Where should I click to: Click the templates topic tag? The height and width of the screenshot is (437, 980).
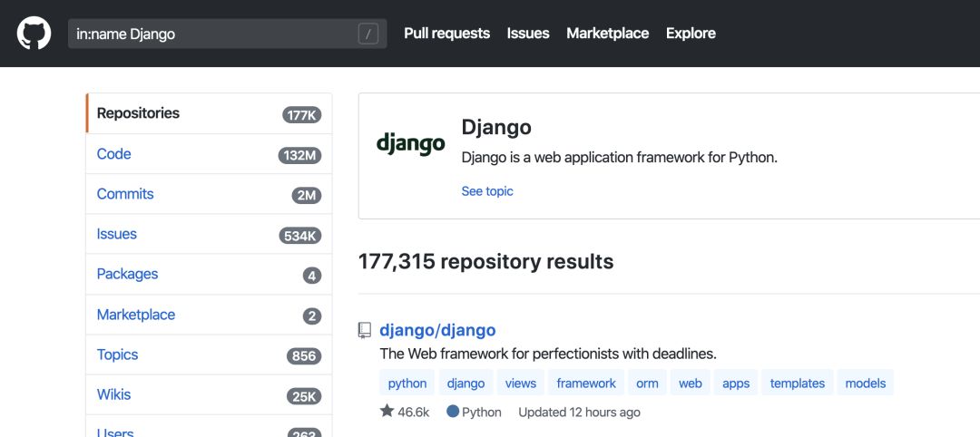click(797, 383)
